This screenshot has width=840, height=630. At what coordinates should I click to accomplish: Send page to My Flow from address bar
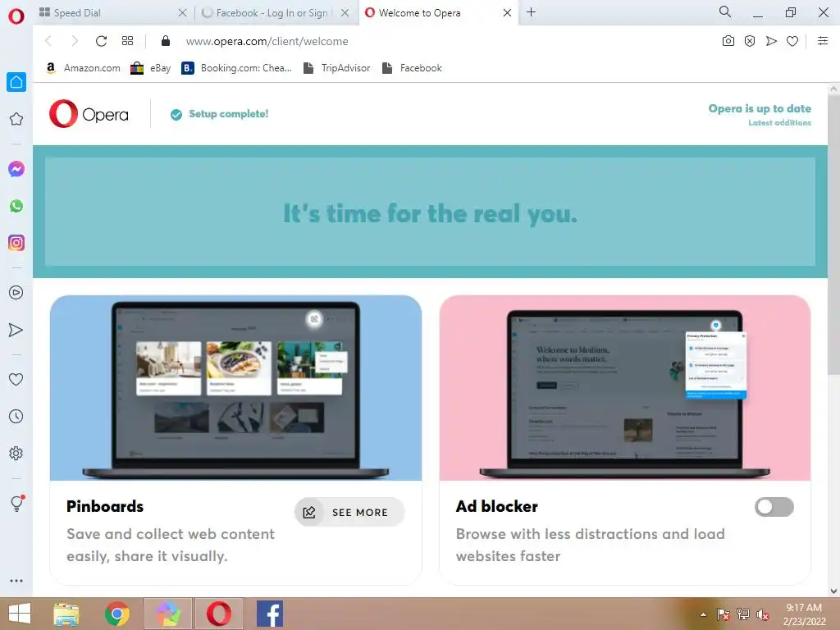771,41
